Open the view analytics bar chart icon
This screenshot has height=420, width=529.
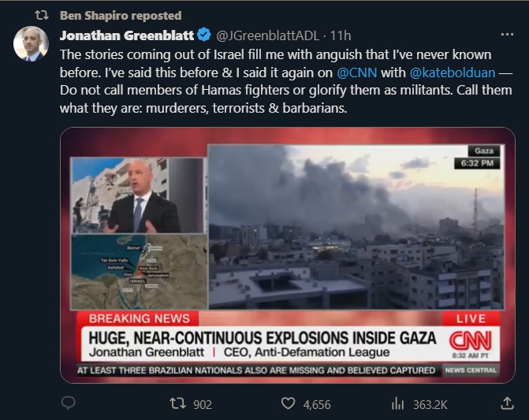coord(398,403)
